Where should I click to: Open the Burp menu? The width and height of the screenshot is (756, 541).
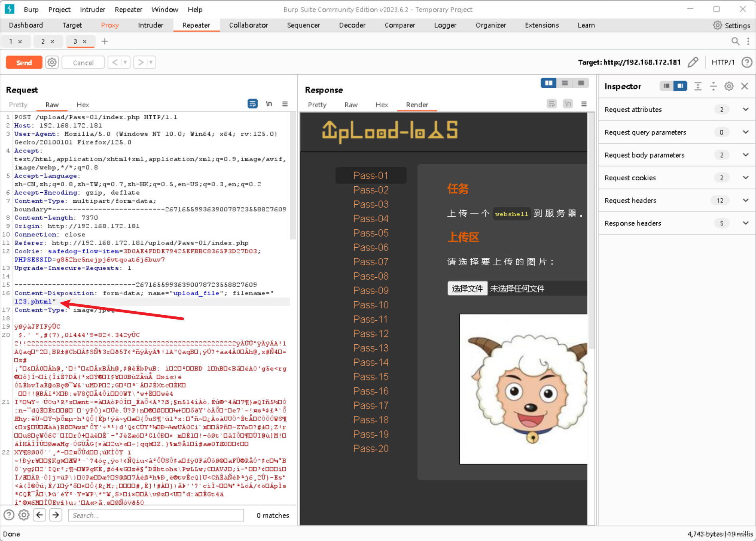[31, 10]
